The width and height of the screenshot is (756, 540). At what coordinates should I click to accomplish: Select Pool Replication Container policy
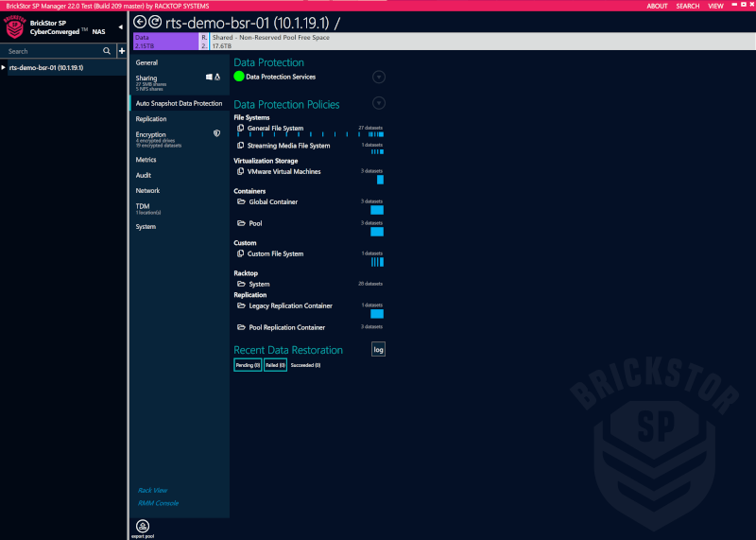click(x=287, y=327)
